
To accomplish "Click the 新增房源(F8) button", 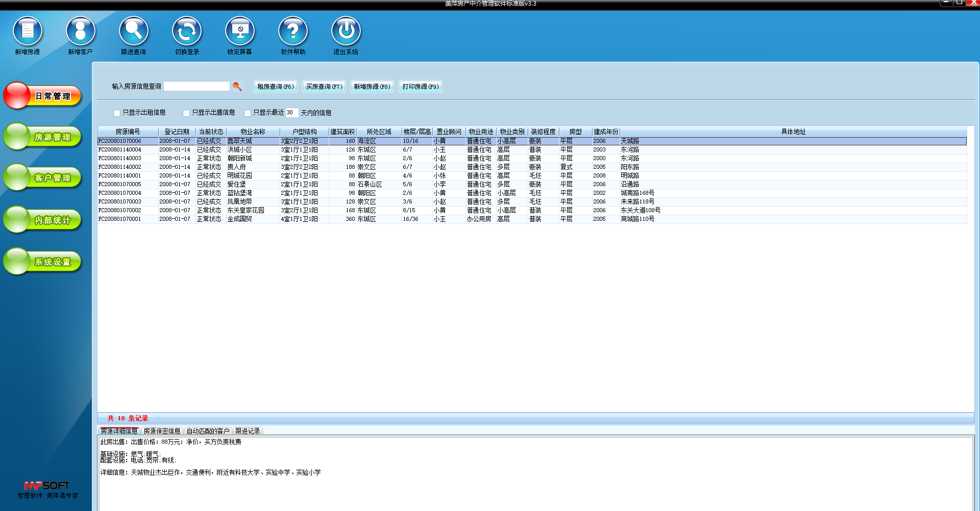I will 372,87.
